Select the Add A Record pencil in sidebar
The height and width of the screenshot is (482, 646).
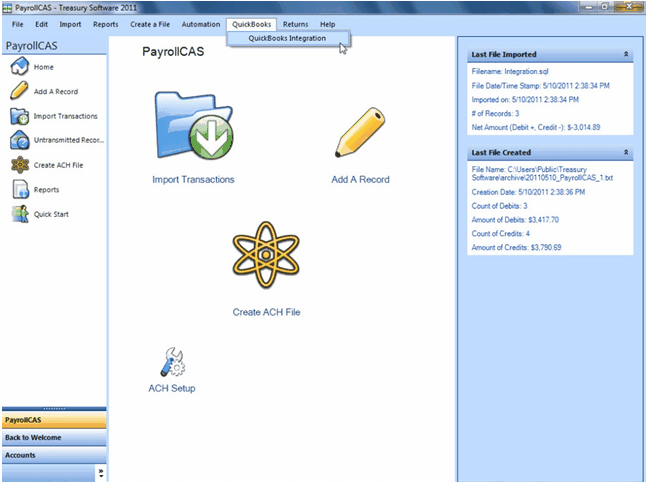(x=18, y=91)
